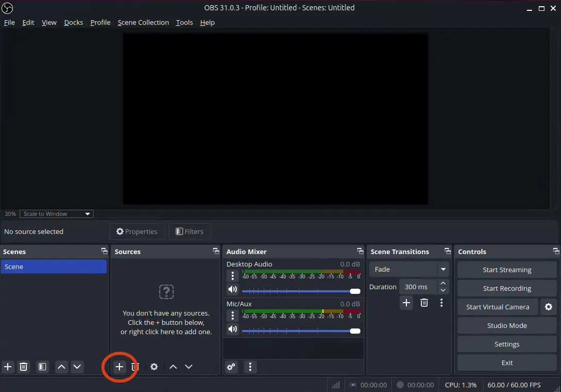Float the Audio Mixer dock icon
This screenshot has width=561, height=392.
coord(360,251)
